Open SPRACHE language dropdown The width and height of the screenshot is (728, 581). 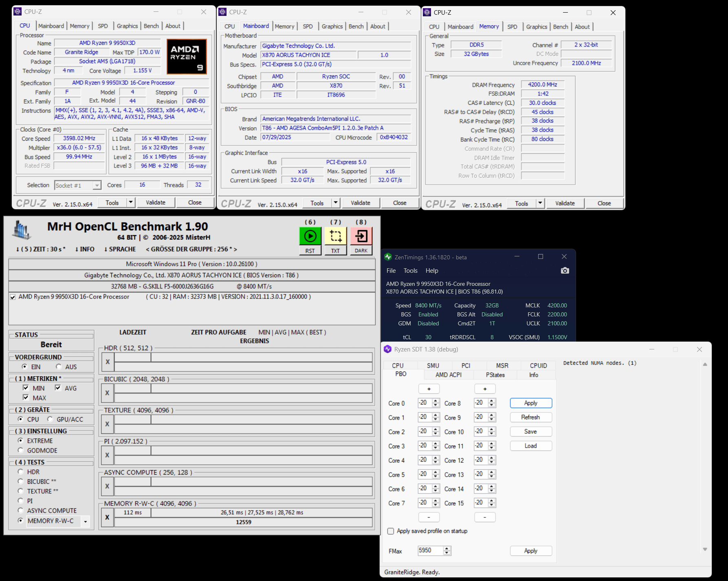pyautogui.click(x=120, y=249)
